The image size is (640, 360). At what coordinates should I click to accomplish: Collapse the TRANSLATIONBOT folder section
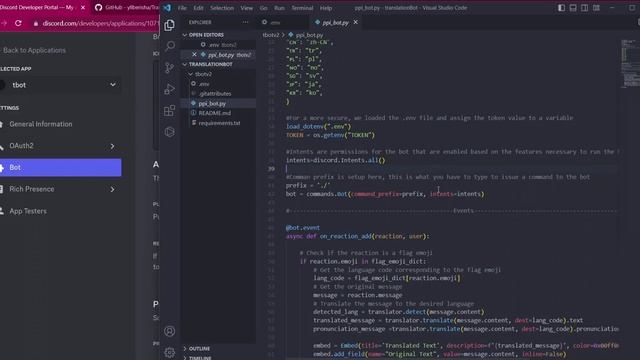pos(210,64)
